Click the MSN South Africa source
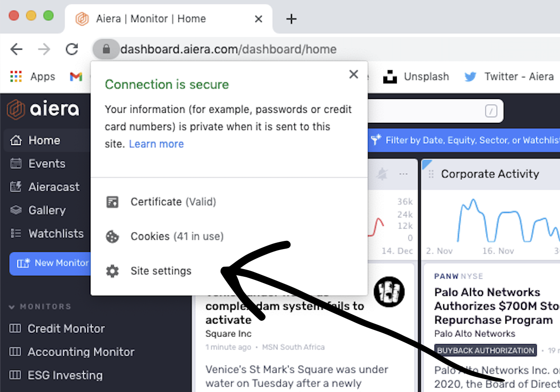The image size is (560, 392). tap(293, 347)
